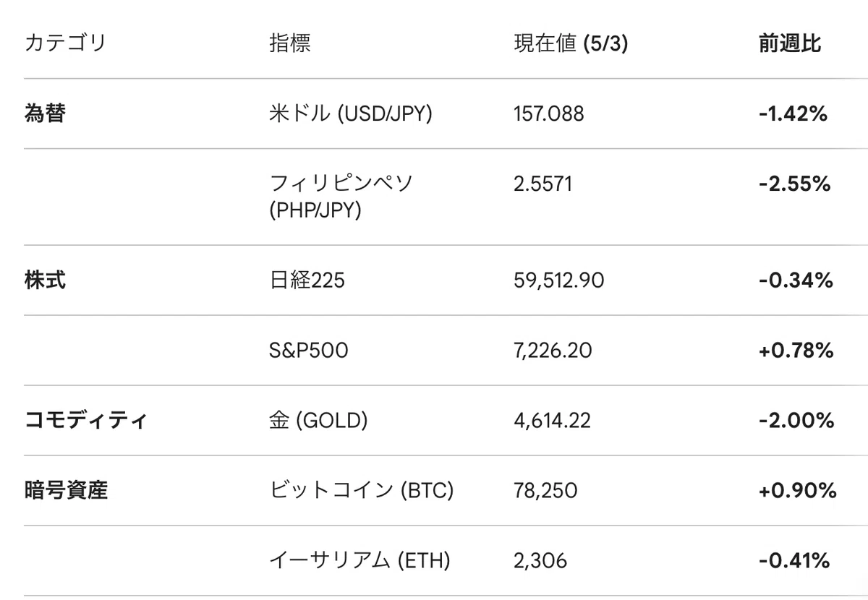Click the 米ドル (USD/JPY) indicator
868x600 pixels.
[350, 113]
